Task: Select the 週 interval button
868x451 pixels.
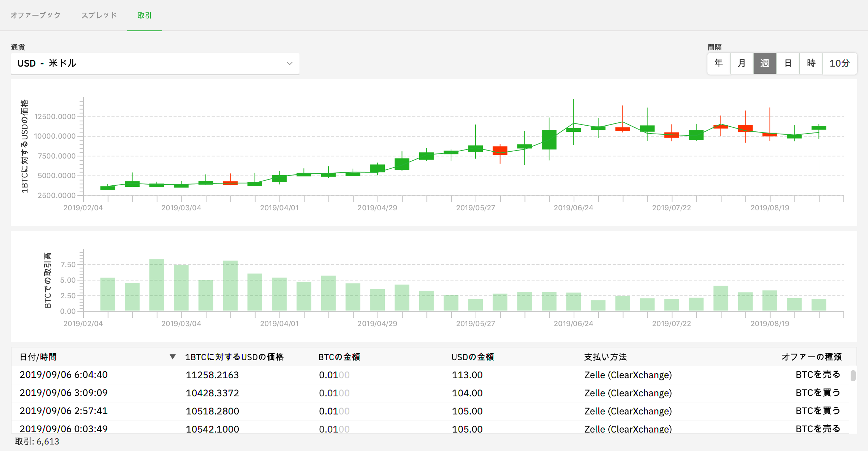Action: [x=765, y=63]
